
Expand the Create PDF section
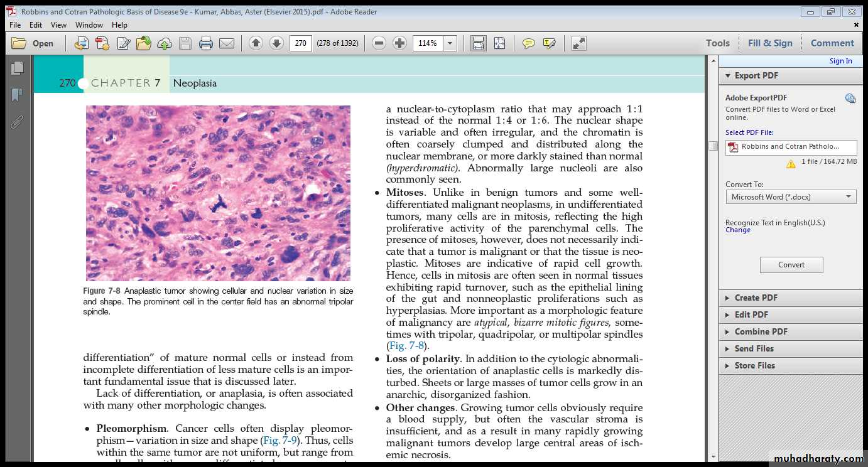tap(756, 298)
